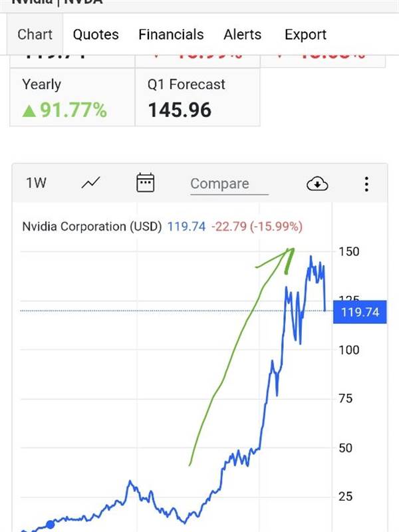Click the Nvidia Corporation (USD) legend label

tap(92, 227)
